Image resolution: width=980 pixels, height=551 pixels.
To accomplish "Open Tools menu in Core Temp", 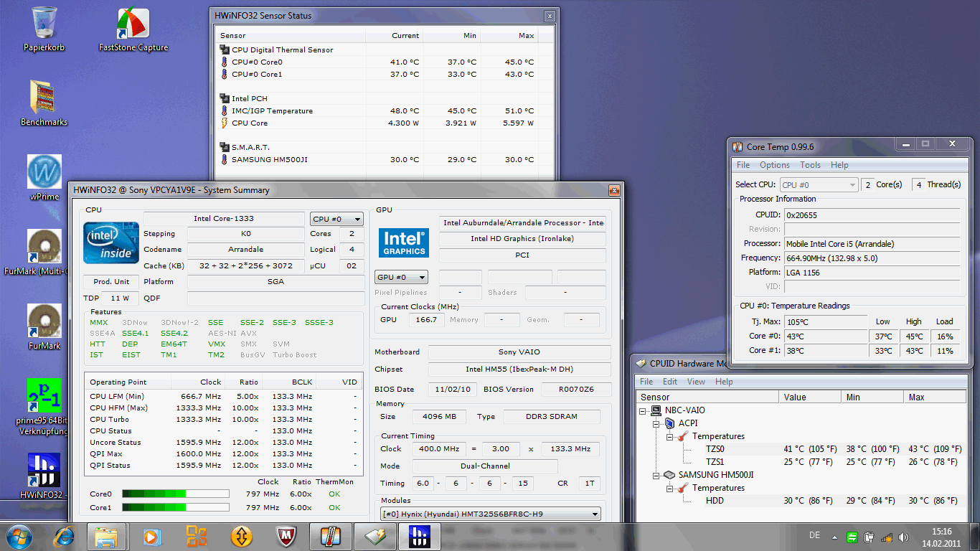I will 810,165.
